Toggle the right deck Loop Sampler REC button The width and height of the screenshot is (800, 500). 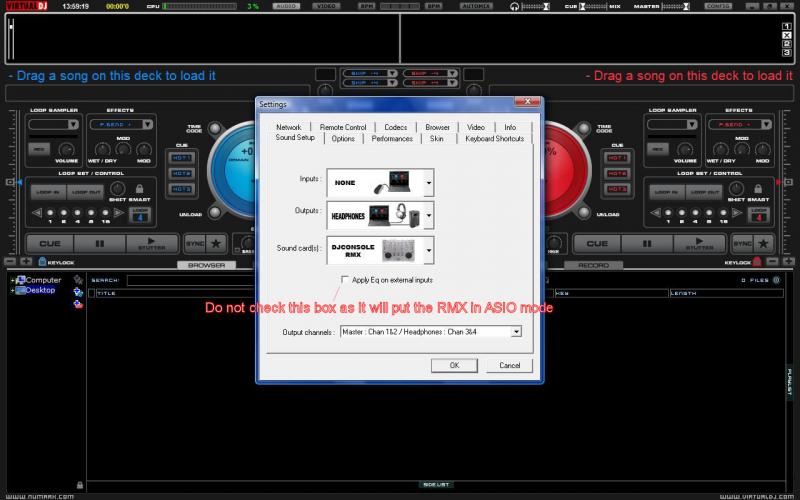click(658, 149)
